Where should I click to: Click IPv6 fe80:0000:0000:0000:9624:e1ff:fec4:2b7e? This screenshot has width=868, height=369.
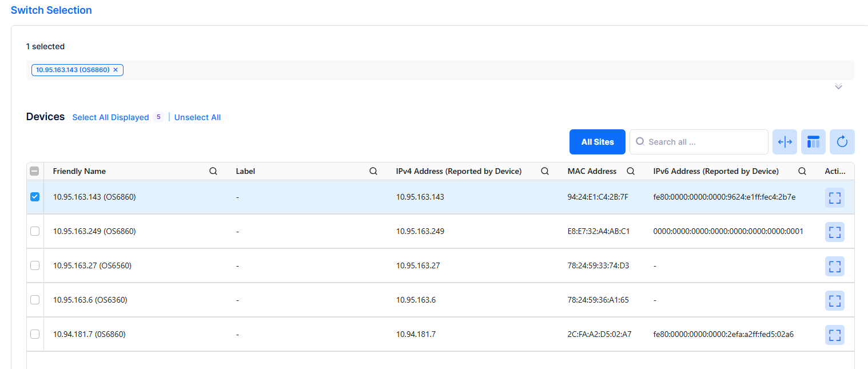pos(724,197)
